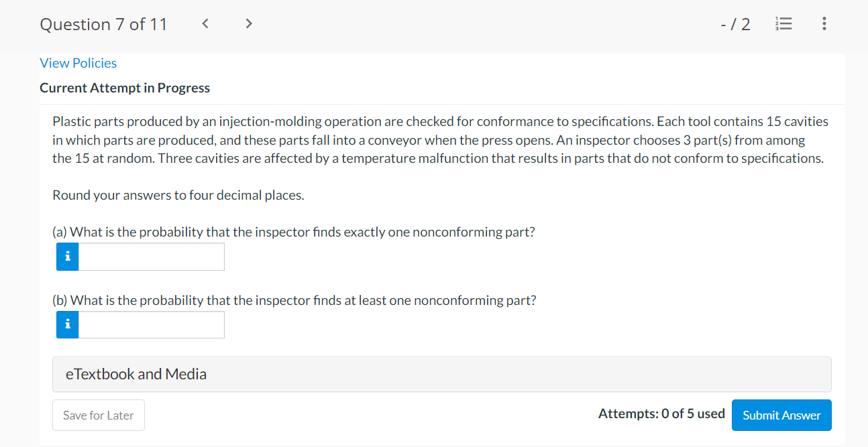The width and height of the screenshot is (868, 447).
Task: Click the Save for Later button
Action: 99,416
